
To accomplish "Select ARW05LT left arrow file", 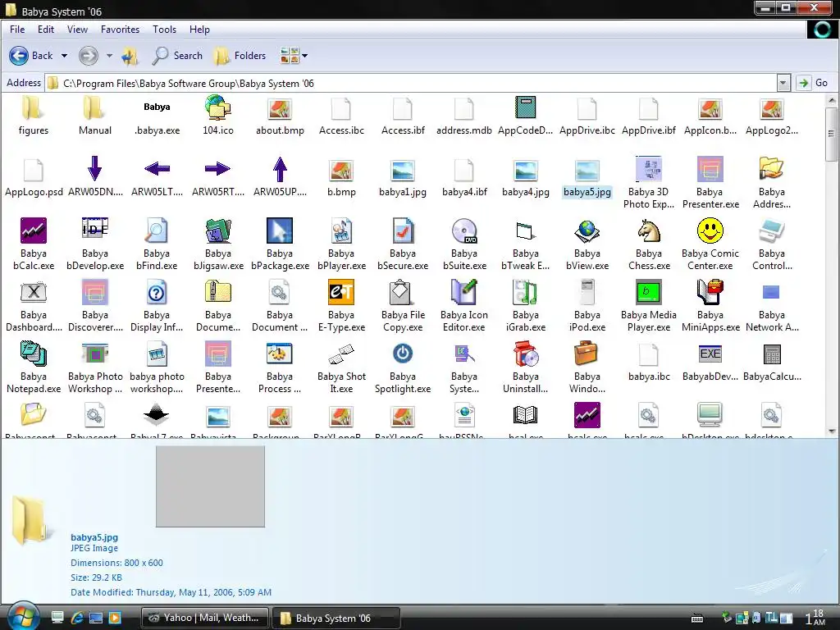I will tap(157, 169).
